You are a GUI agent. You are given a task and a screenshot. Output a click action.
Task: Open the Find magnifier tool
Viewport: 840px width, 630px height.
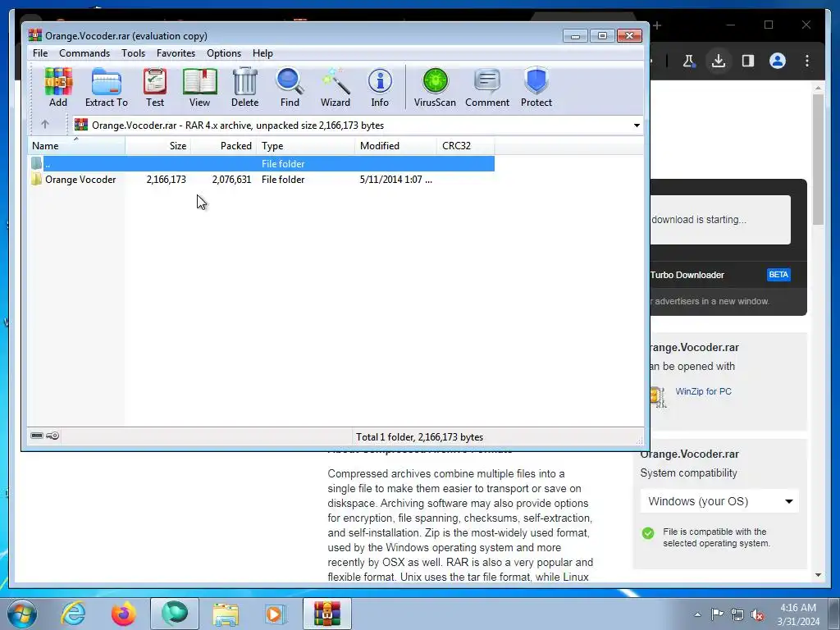[x=290, y=87]
